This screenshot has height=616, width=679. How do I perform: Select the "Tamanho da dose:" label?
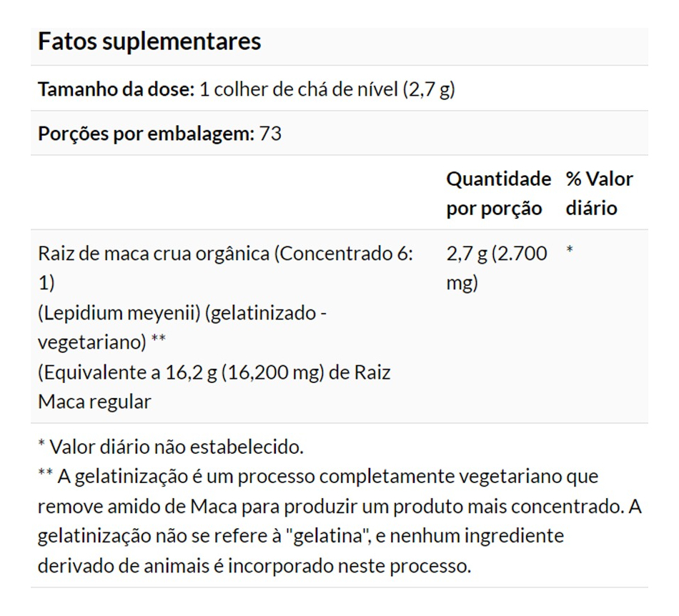[115, 90]
